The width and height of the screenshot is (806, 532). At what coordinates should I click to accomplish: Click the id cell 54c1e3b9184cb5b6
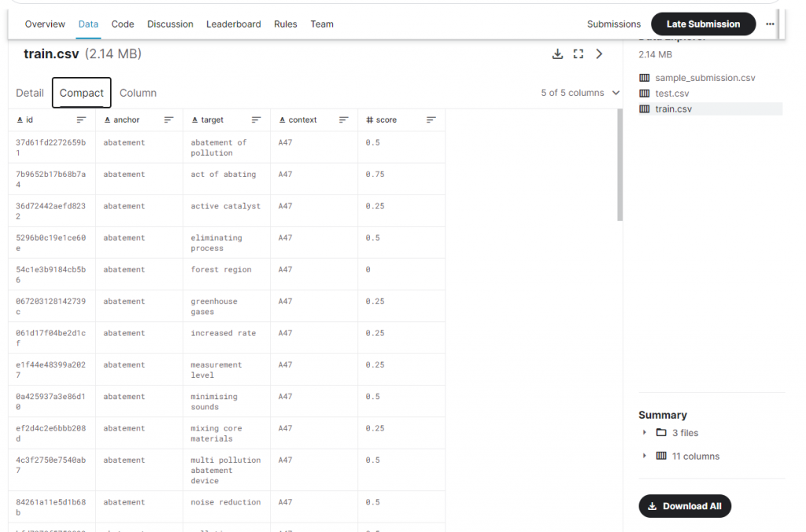pos(52,275)
